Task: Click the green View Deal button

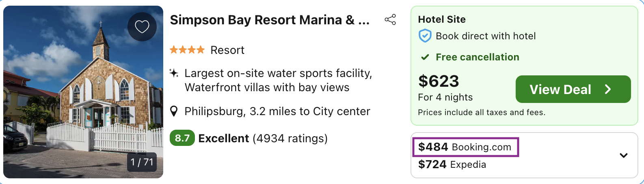Action: [573, 89]
